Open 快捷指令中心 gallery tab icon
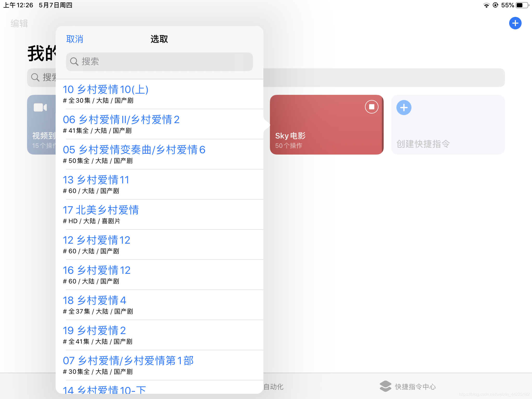 point(385,386)
